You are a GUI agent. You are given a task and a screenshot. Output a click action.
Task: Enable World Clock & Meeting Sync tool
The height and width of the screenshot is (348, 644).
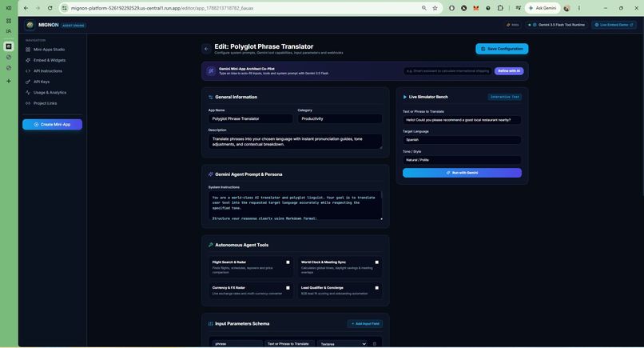point(376,262)
